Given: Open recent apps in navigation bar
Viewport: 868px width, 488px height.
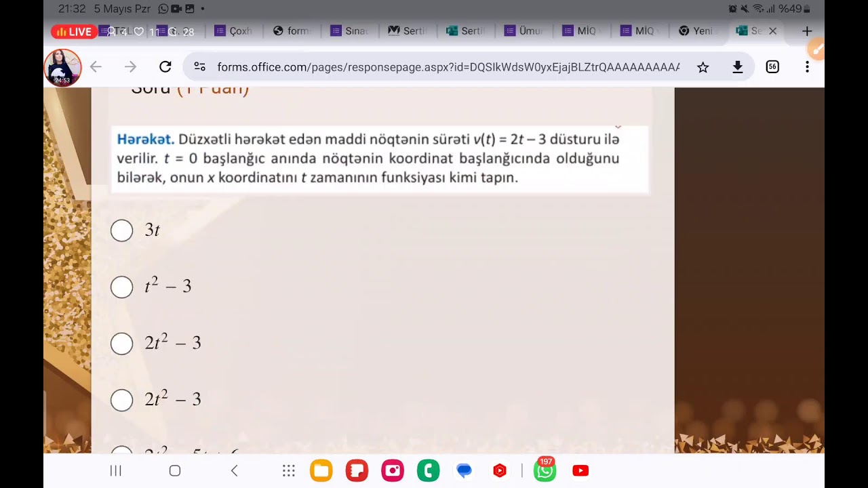Looking at the screenshot, I should 116,470.
